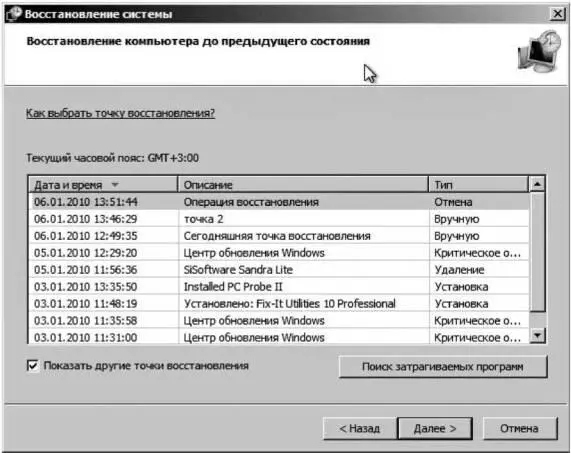Screen dimensions: 571x453
Task: Select the SiSoftware Sandra Lite restore point
Action: click(x=279, y=270)
